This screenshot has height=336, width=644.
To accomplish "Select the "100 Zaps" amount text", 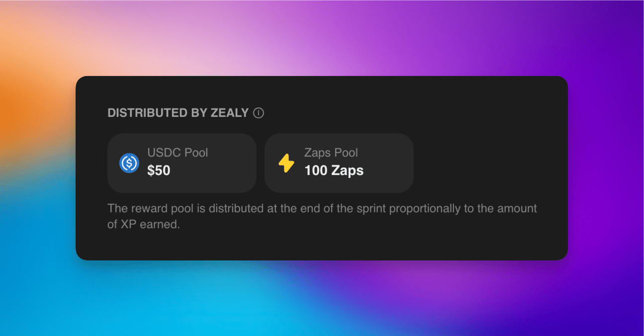I will tap(334, 170).
